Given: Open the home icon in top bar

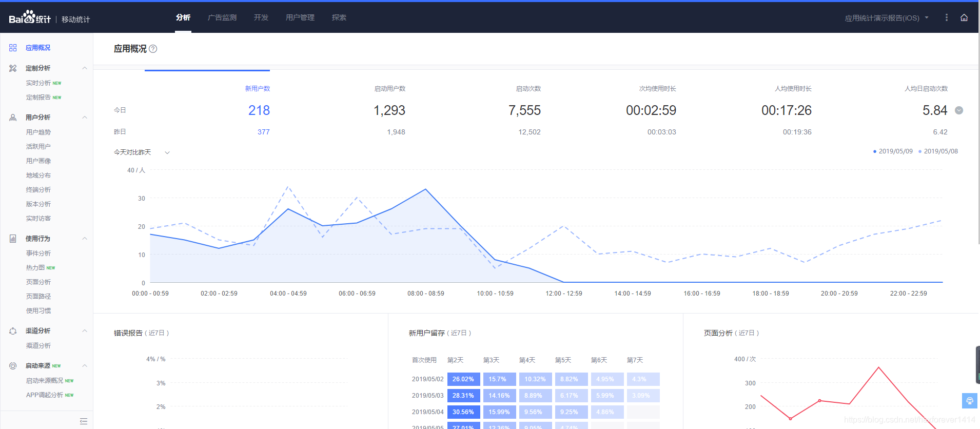Looking at the screenshot, I should click(x=964, y=17).
